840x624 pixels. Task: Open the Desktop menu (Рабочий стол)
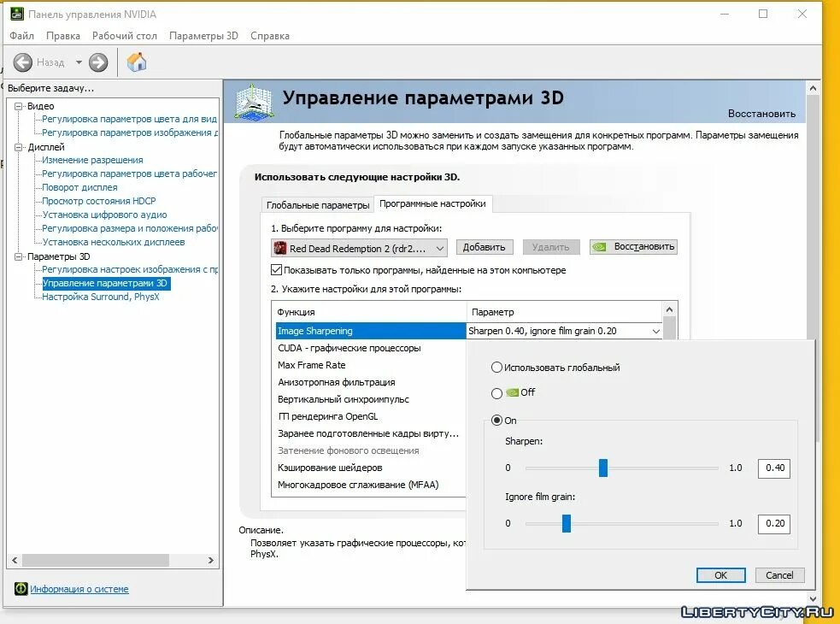click(x=124, y=35)
